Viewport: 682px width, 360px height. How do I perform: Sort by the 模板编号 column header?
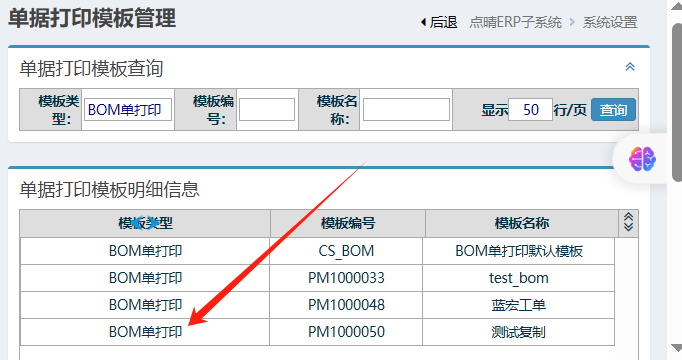click(348, 223)
